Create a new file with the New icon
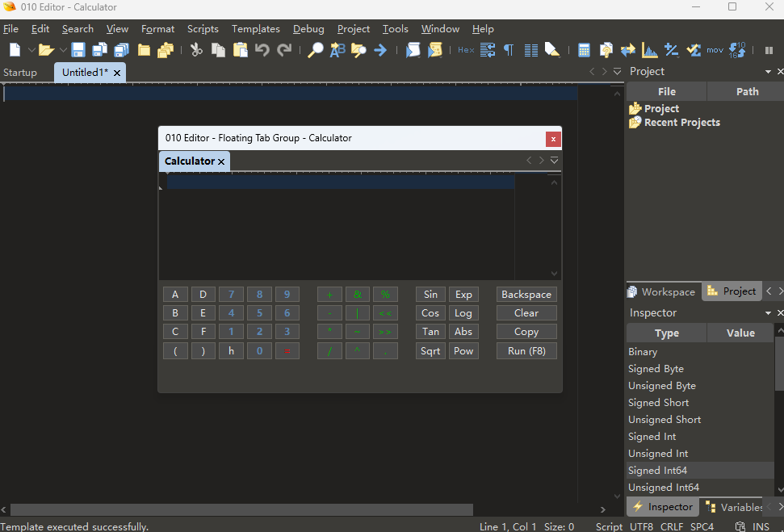Screen dimensions: 784x532 [15, 49]
